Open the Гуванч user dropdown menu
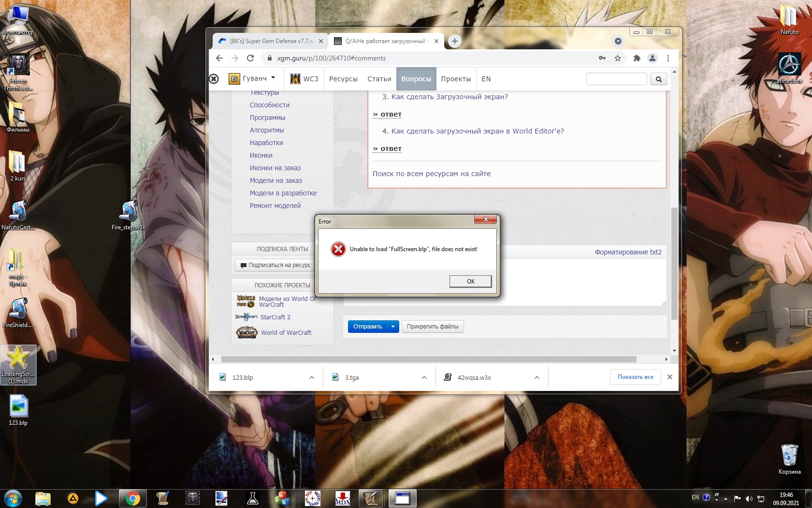The width and height of the screenshot is (812, 508). pos(253,78)
